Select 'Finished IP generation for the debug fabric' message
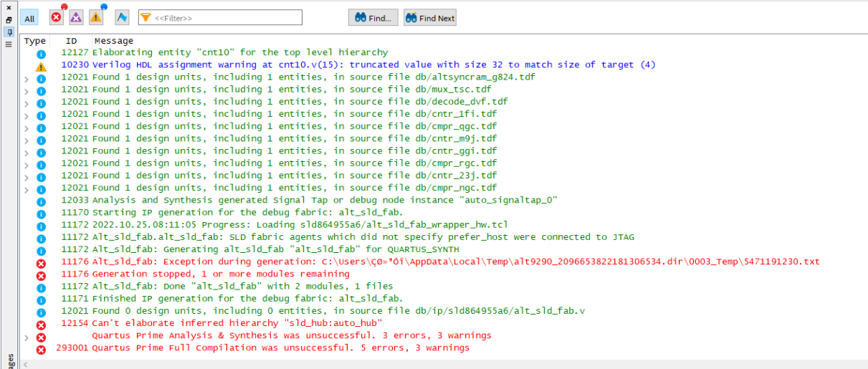The image size is (868, 369). pyautogui.click(x=247, y=298)
